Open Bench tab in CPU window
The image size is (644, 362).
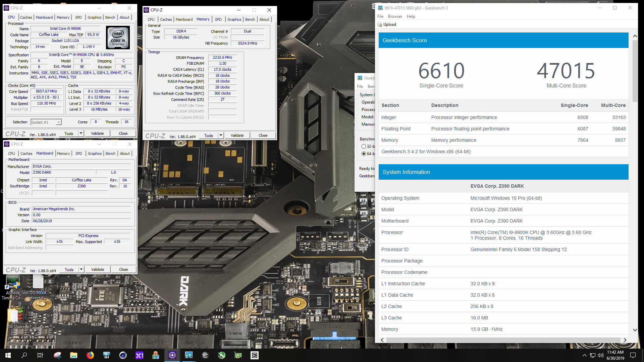pos(110,17)
